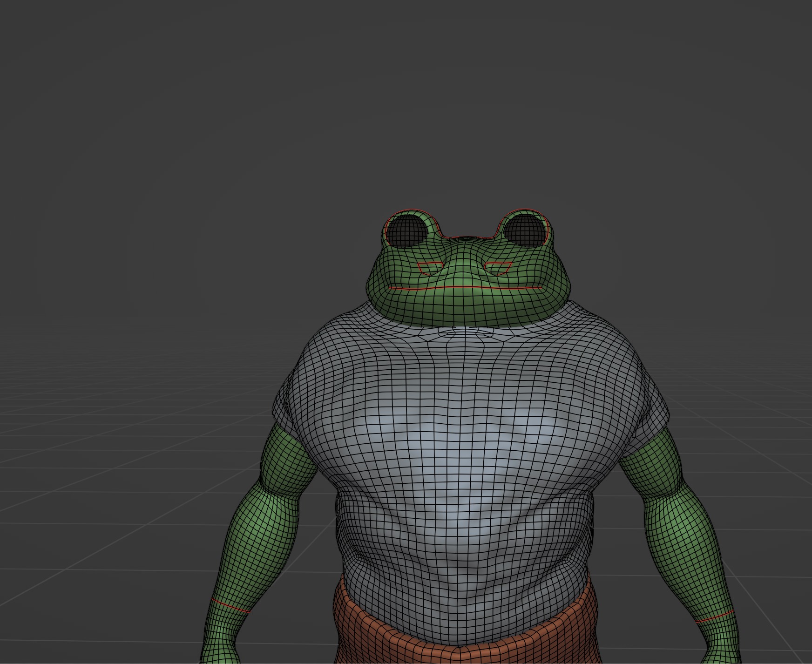Click the right red-outlined nostril on the frog

(499, 269)
